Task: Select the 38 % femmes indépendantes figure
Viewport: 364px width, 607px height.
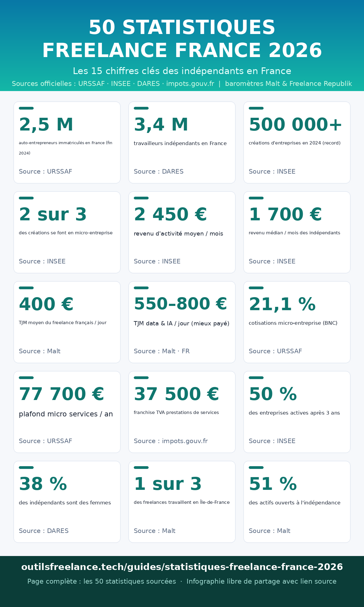Action: (43, 484)
